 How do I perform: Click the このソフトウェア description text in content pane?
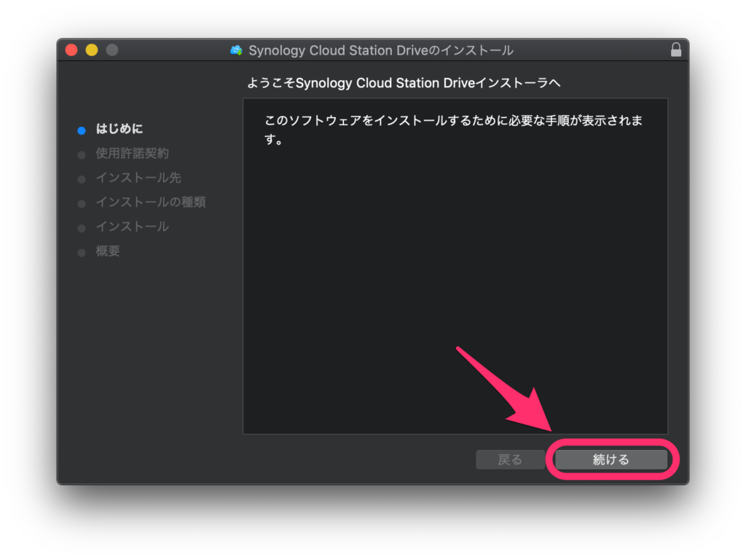pyautogui.click(x=452, y=121)
